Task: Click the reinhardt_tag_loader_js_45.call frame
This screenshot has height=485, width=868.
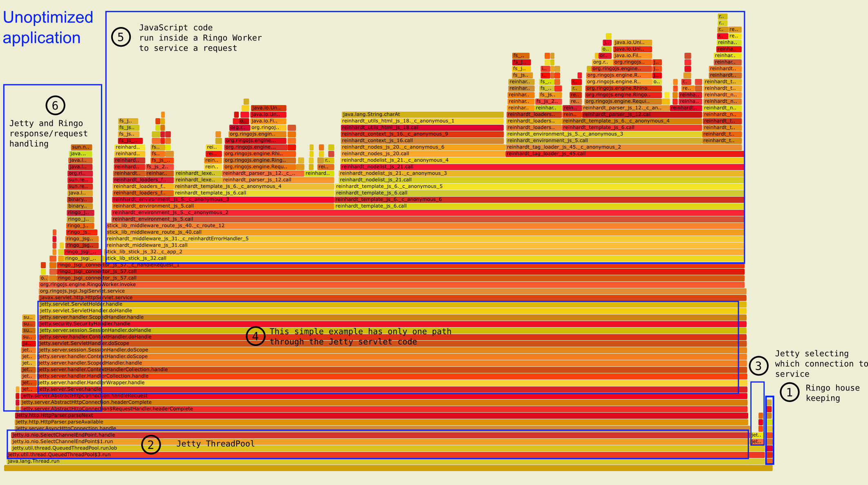Action: pos(625,154)
